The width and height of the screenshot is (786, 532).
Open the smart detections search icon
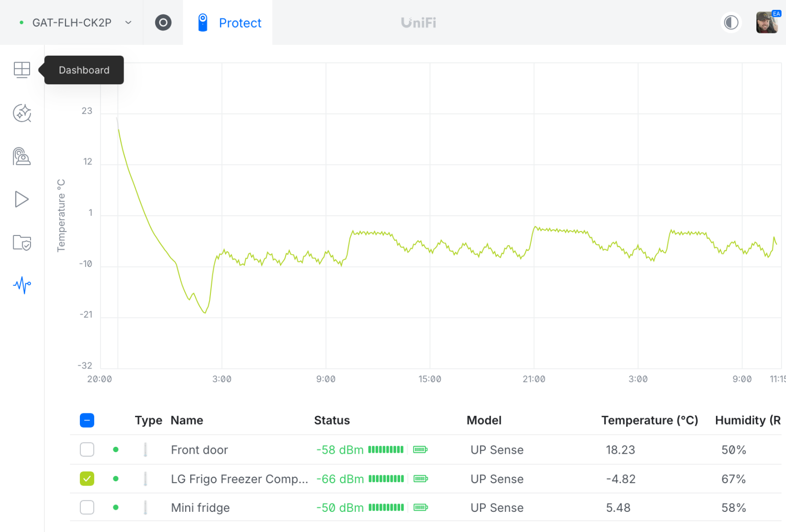click(22, 113)
